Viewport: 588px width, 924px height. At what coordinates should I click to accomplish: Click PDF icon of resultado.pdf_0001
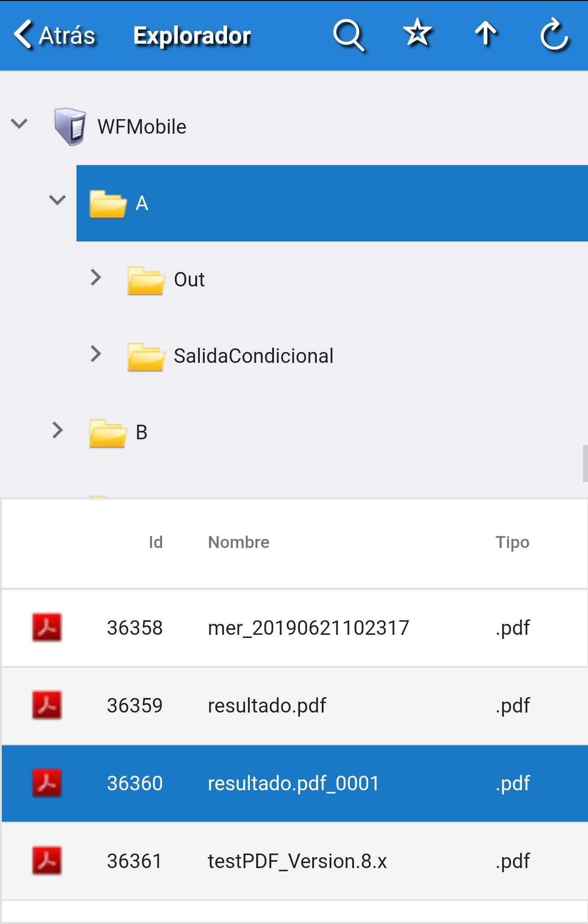coord(47,783)
